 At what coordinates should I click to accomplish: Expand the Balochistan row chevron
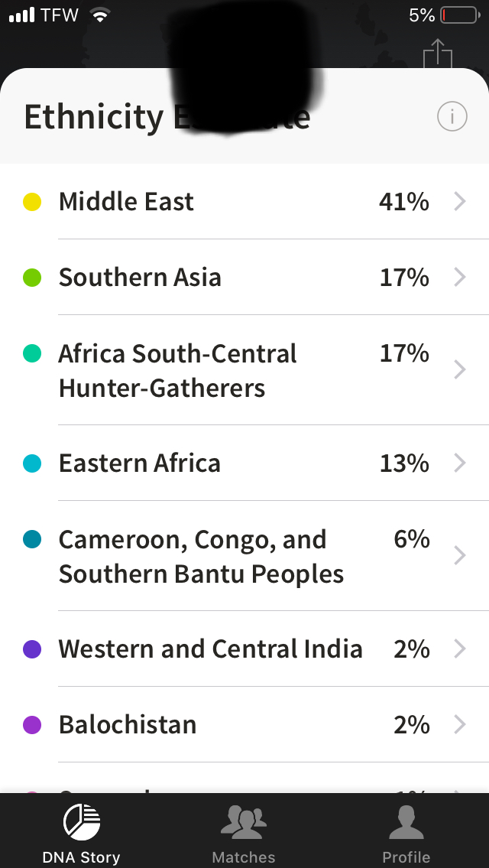[x=460, y=724]
